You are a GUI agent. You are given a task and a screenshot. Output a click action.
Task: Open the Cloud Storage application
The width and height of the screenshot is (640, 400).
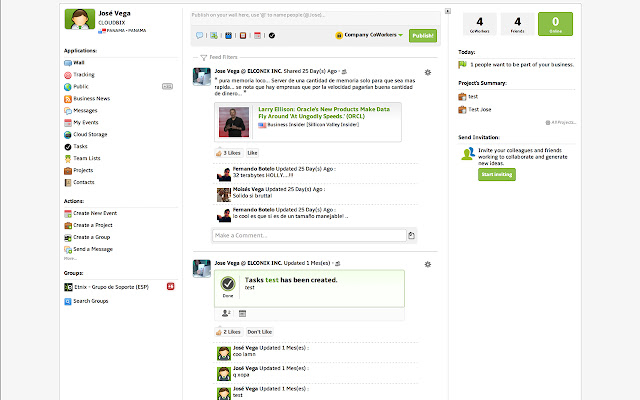89,134
